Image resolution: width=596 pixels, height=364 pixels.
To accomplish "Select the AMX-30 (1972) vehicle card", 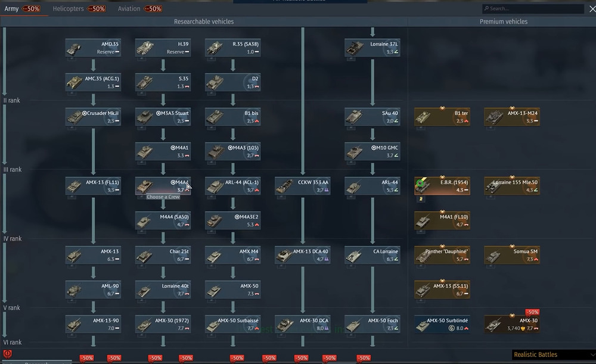I will tap(163, 324).
